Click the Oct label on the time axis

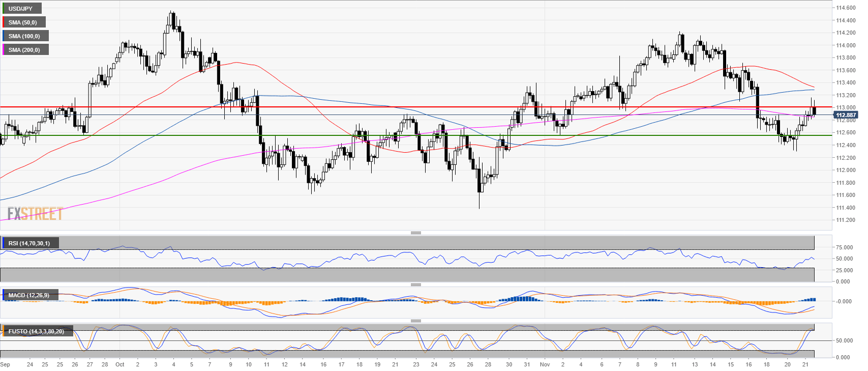[x=120, y=364]
